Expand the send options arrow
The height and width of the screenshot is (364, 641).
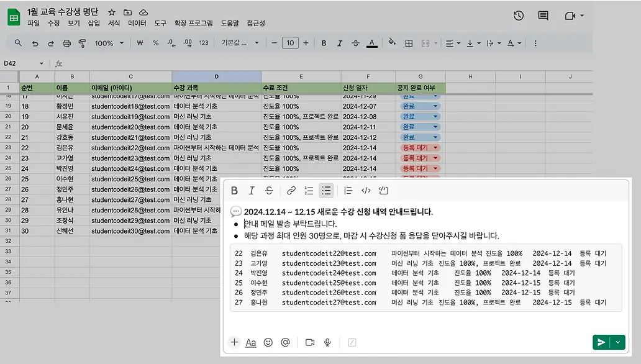click(x=617, y=342)
